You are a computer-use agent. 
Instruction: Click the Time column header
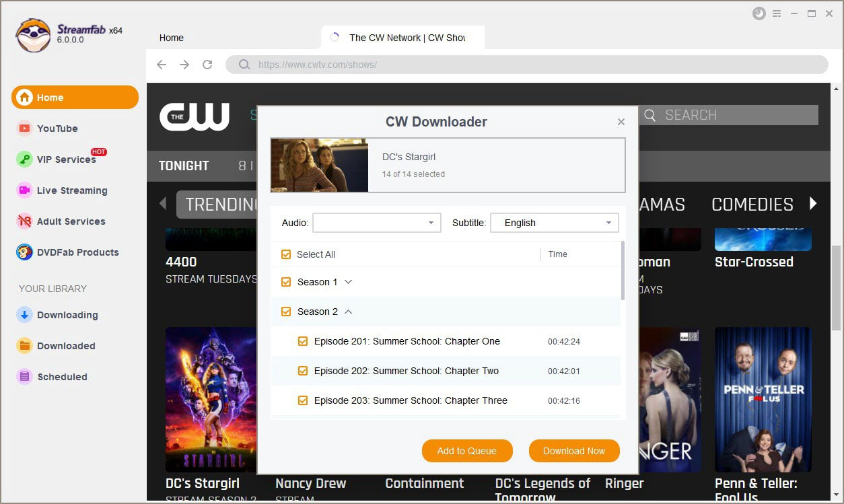pos(558,254)
